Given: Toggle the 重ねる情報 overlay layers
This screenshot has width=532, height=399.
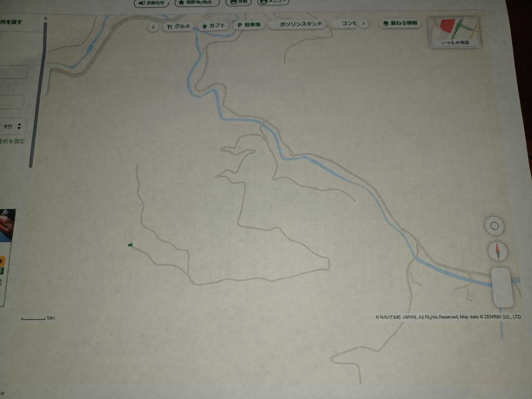Looking at the screenshot, I should (400, 23).
